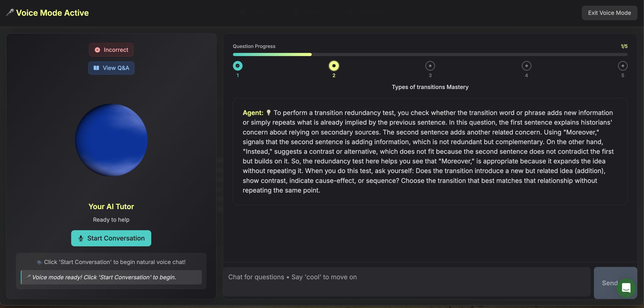
Task: Select question step 4 marker
Action: point(526,66)
